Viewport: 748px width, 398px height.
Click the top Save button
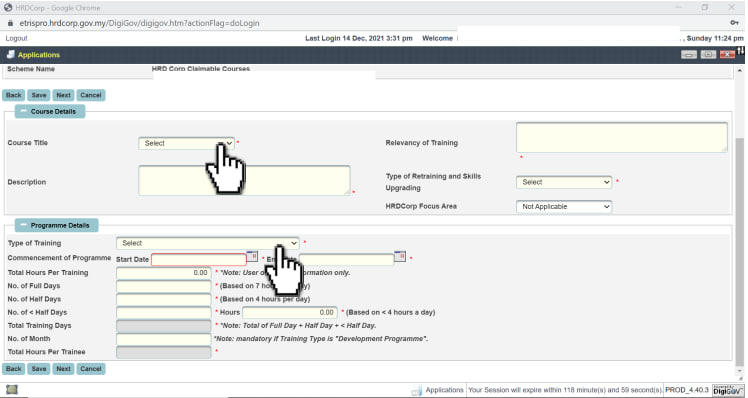click(x=39, y=95)
